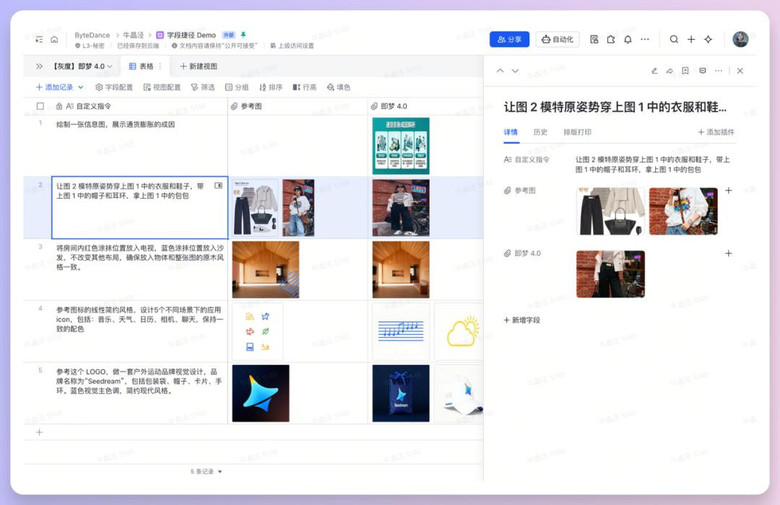Switch to the 历史 tab
780x505 pixels.
tap(540, 132)
